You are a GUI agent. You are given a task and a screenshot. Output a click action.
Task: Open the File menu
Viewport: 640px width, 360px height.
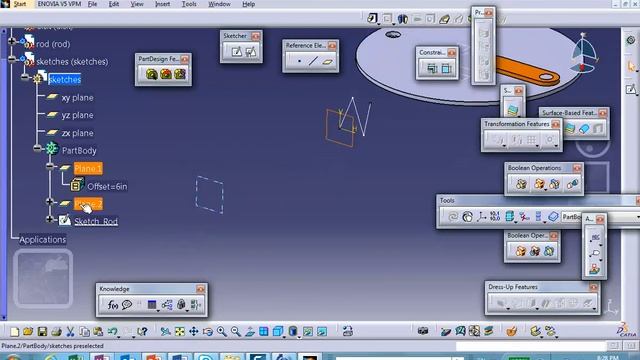click(x=93, y=4)
